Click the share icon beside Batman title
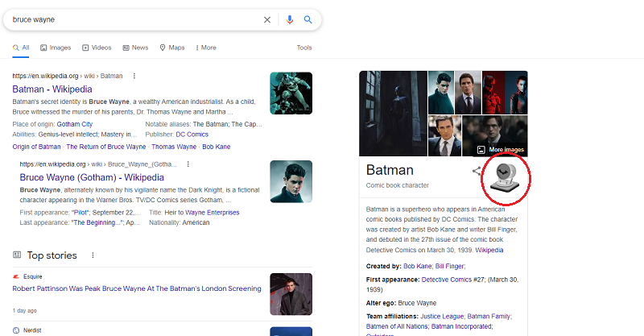Viewport: 644px width, 336px height. 477,171
